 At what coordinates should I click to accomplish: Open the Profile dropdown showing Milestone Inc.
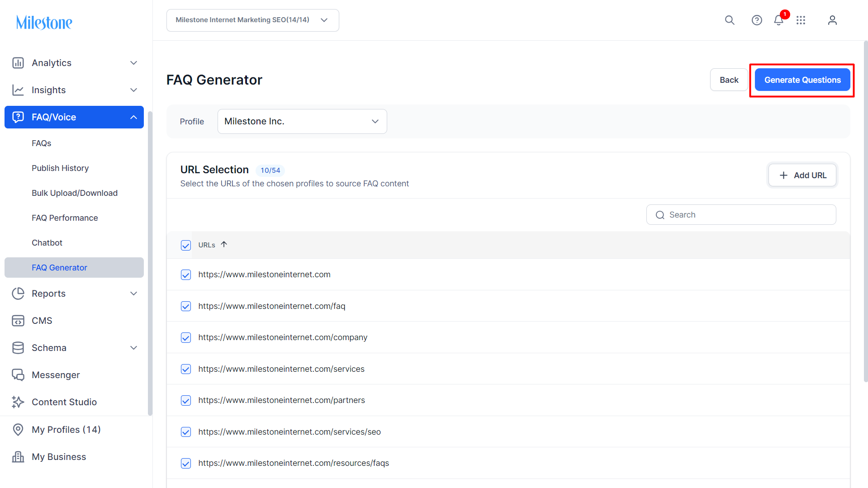coord(302,121)
